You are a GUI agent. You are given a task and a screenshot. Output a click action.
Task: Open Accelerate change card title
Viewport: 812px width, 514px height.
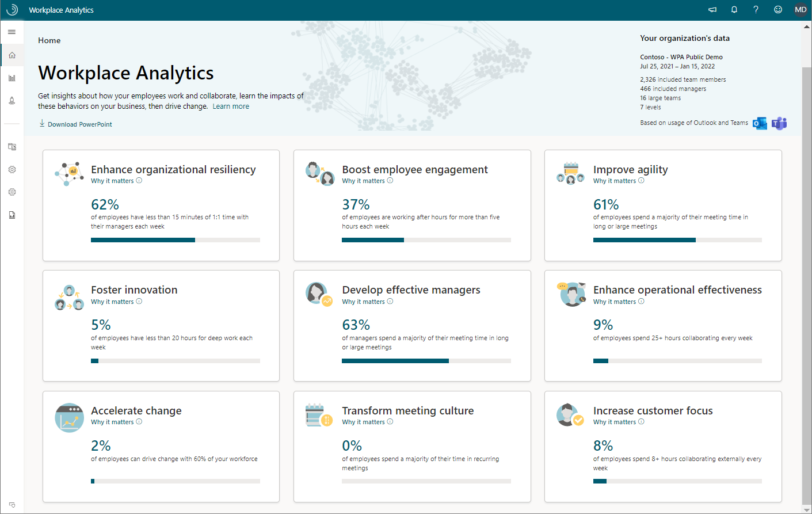(x=136, y=410)
